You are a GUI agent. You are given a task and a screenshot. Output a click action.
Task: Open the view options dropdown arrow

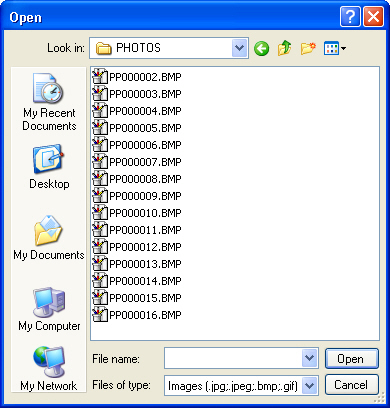pos(344,49)
